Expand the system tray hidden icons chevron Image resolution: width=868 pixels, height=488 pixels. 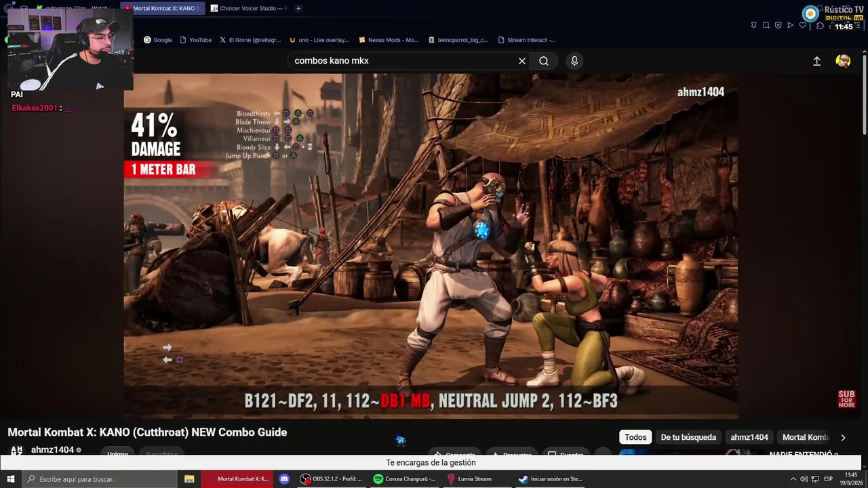793,479
